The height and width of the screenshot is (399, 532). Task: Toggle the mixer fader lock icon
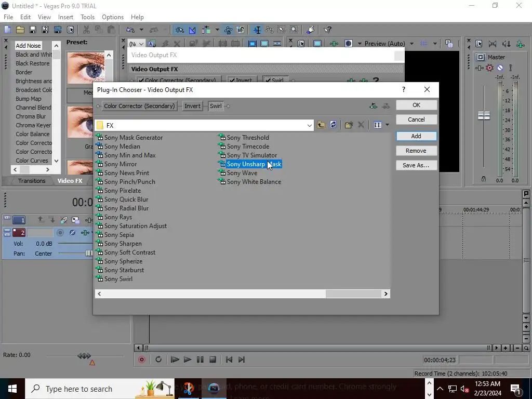pyautogui.click(x=484, y=179)
